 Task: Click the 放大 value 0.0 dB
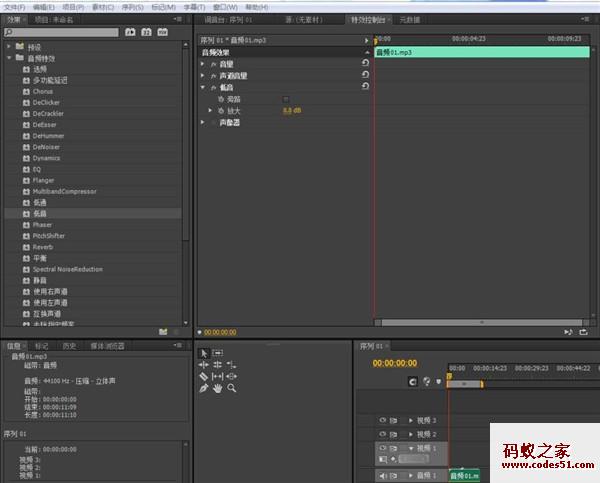coord(291,110)
